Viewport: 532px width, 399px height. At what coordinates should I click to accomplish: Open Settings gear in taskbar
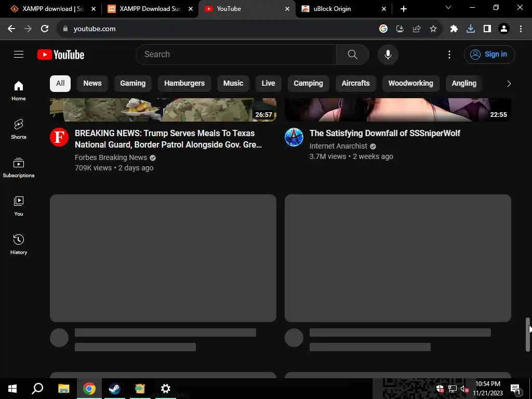pyautogui.click(x=165, y=389)
